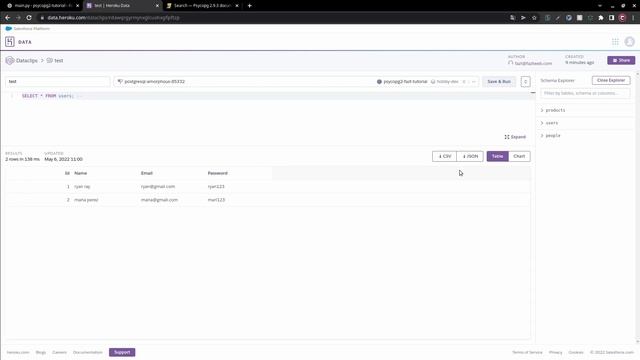Open the datastore selector dropdown
The width and height of the screenshot is (640, 360).
296,82
